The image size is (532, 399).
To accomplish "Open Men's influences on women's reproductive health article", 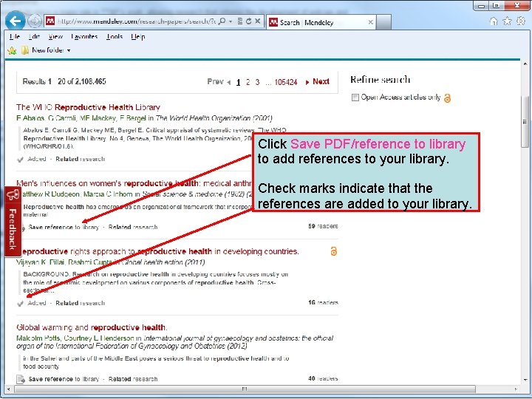I will pos(134,183).
